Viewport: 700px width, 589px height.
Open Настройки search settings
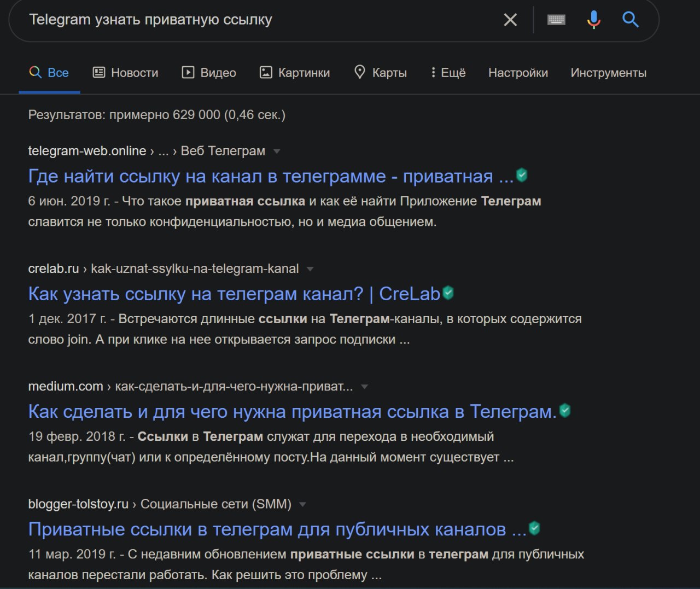click(x=518, y=73)
